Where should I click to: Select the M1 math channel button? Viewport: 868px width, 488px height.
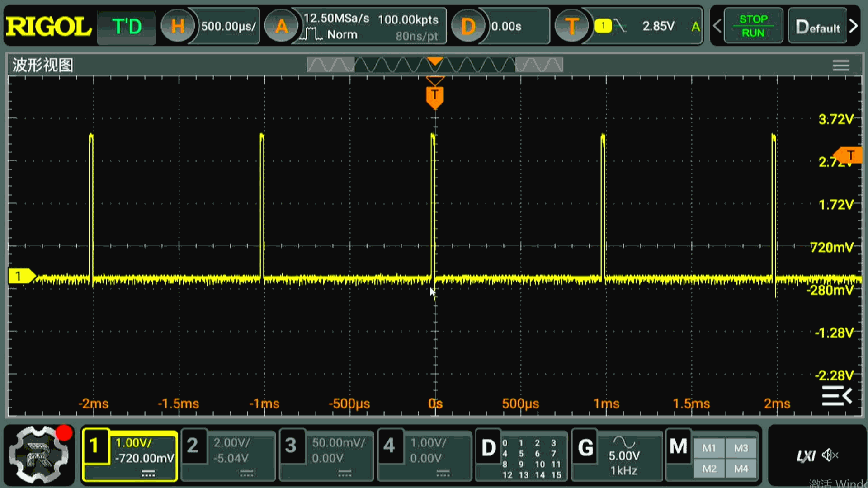tap(709, 448)
